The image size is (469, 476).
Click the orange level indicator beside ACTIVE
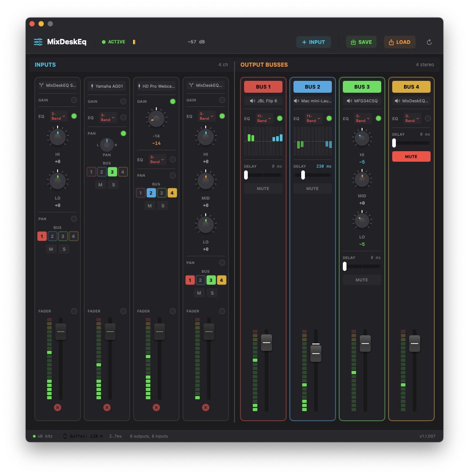(133, 42)
